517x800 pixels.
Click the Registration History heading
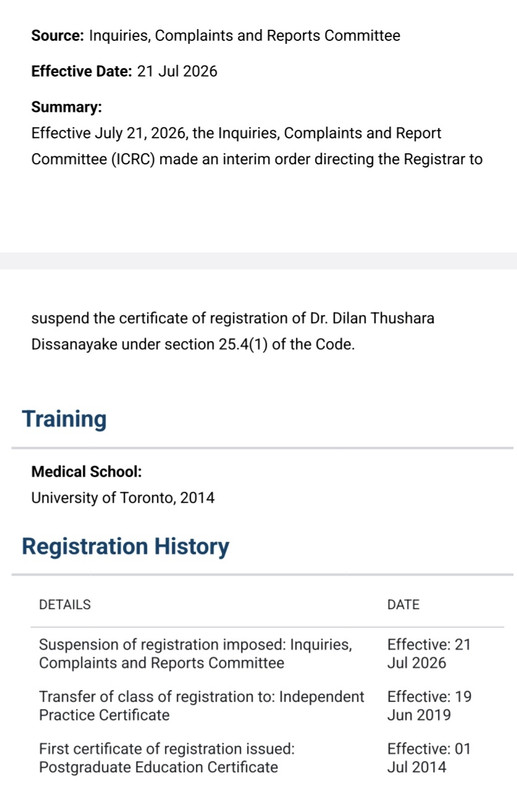click(126, 546)
